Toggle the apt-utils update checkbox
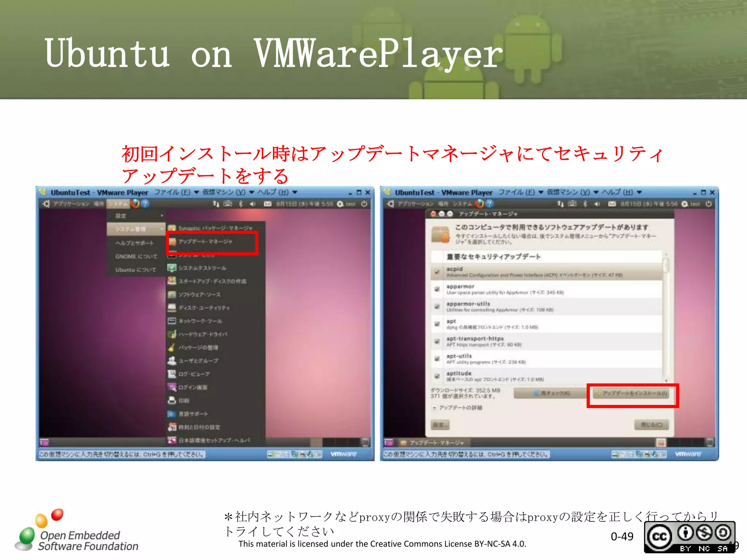747x560 pixels. [437, 359]
